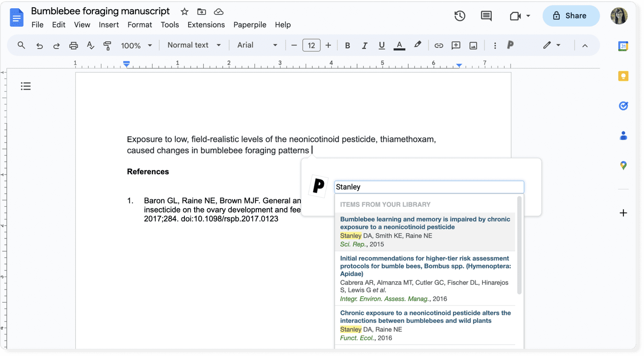
Task: Open the Normal text styles dropdown
Action: [x=194, y=45]
